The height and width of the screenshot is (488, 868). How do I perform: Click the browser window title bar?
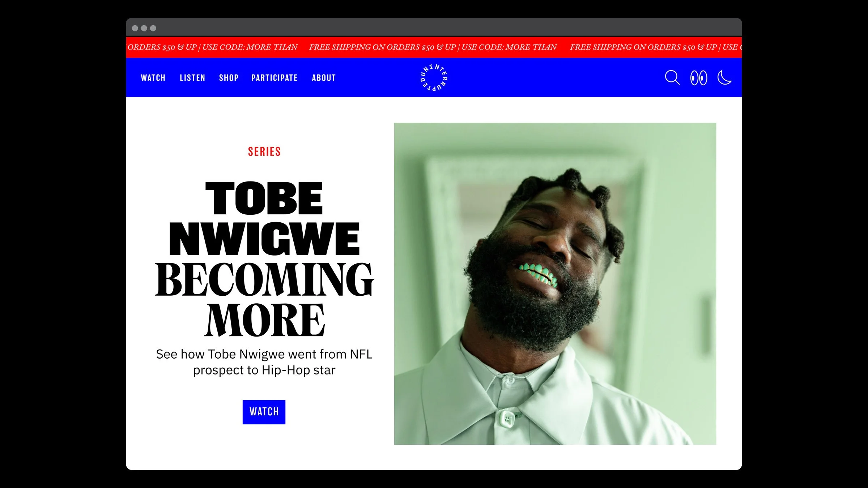point(434,27)
